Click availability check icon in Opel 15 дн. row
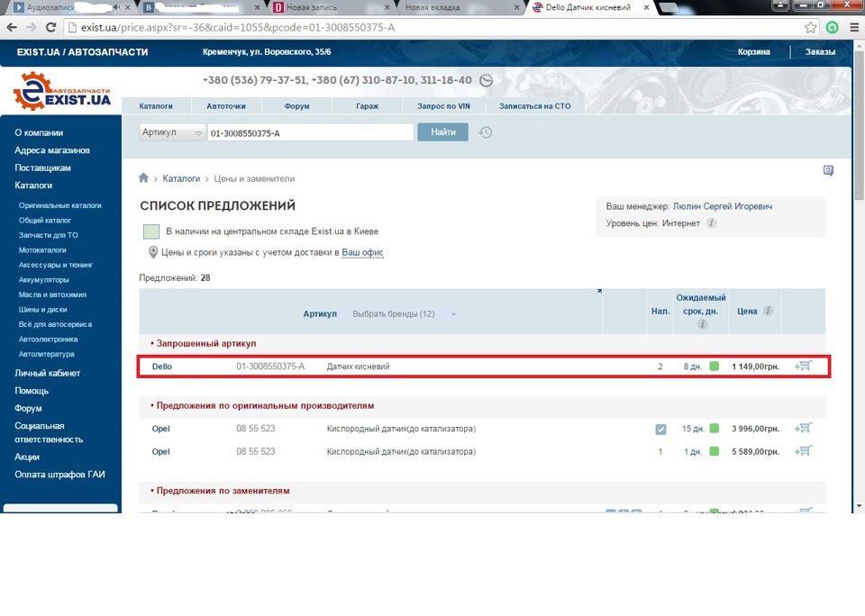Screen dimensions: 865x616 point(660,429)
